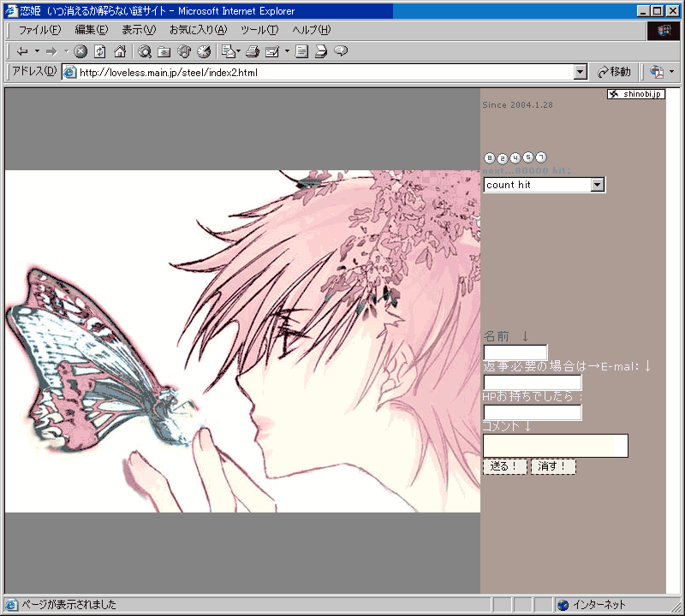Open the Favorites folder icon
The image size is (685, 616).
click(x=164, y=51)
